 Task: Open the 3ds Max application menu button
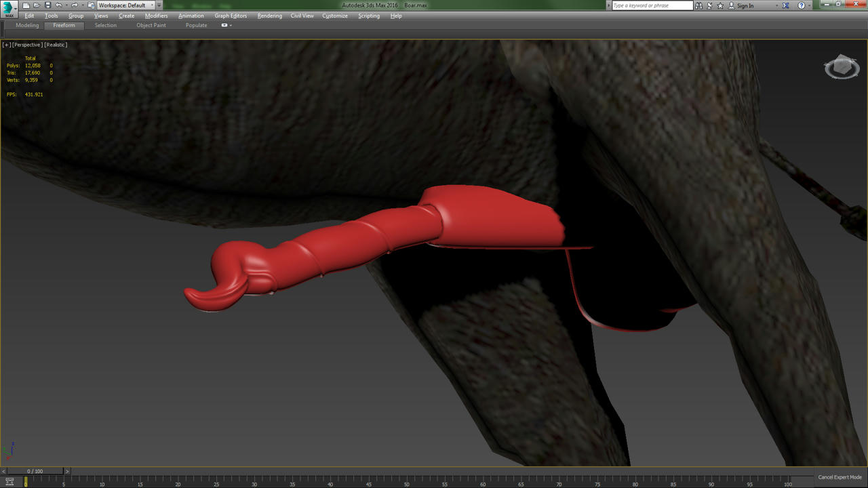(9, 9)
